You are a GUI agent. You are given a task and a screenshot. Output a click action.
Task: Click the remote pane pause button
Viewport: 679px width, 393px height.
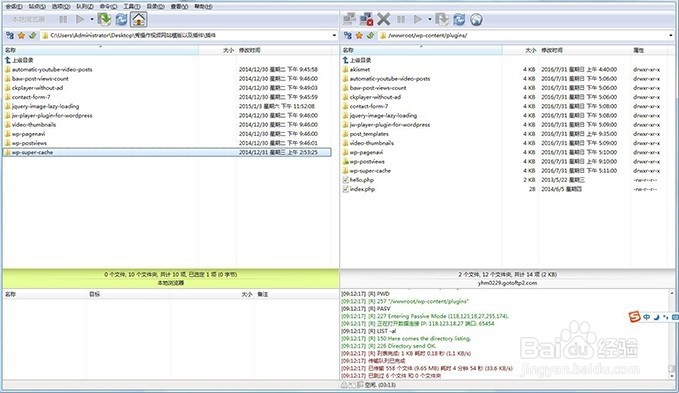(x=401, y=19)
